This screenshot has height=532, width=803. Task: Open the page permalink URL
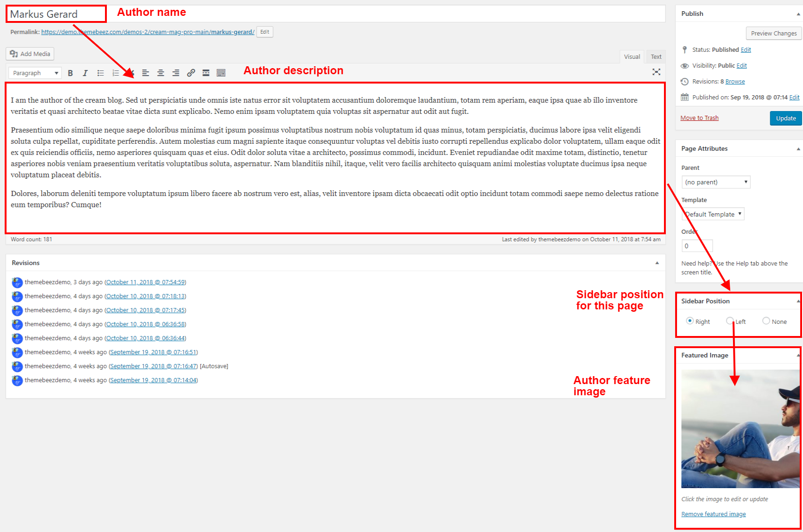click(x=148, y=32)
